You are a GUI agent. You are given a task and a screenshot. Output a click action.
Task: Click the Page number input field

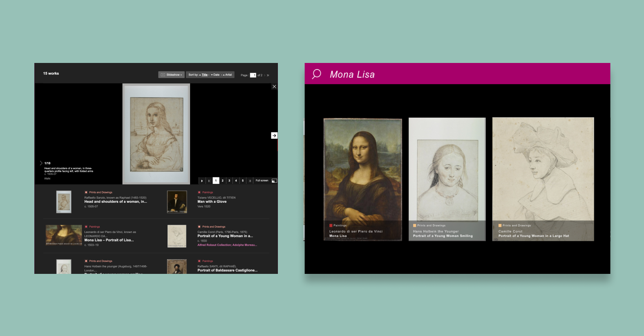point(253,75)
